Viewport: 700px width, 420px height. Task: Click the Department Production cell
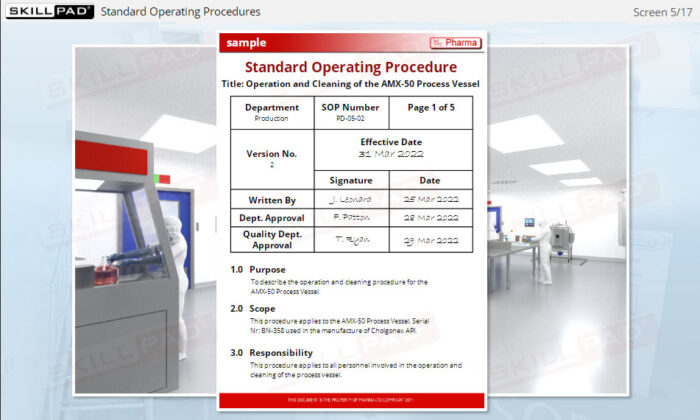[x=272, y=113]
